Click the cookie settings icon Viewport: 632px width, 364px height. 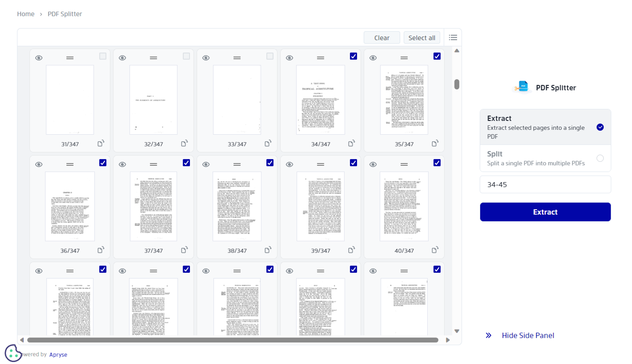[x=13, y=353]
